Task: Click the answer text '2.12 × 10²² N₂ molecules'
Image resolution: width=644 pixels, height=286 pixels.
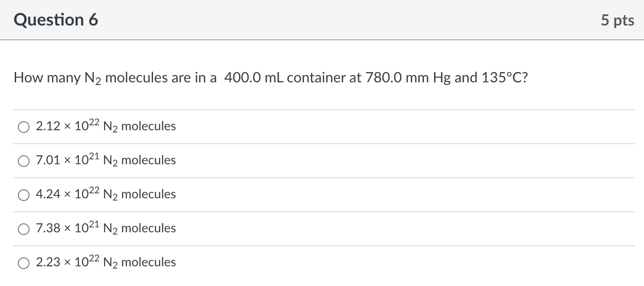Action: click(106, 127)
